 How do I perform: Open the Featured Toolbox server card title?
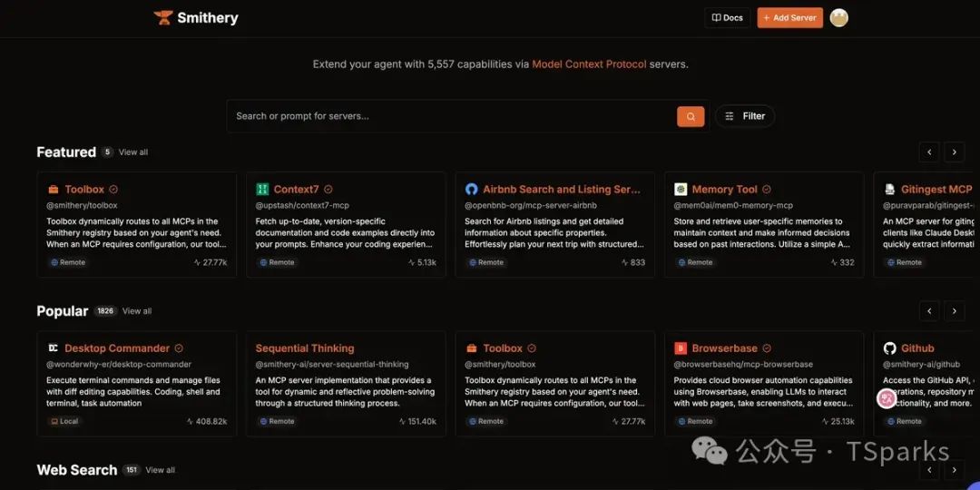[x=84, y=190]
